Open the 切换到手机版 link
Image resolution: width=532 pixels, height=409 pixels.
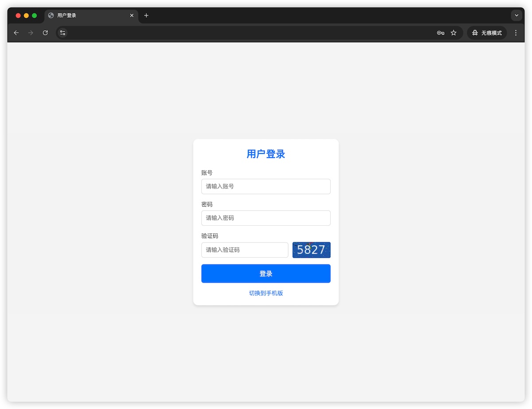[266, 293]
